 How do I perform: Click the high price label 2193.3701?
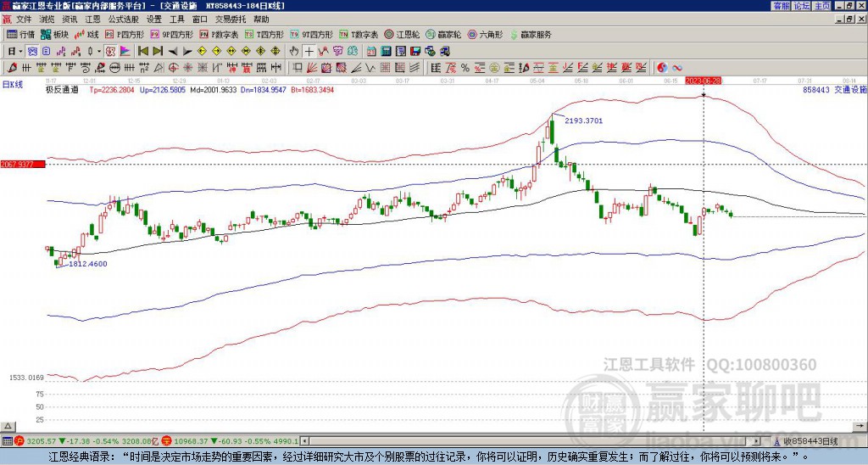583,120
